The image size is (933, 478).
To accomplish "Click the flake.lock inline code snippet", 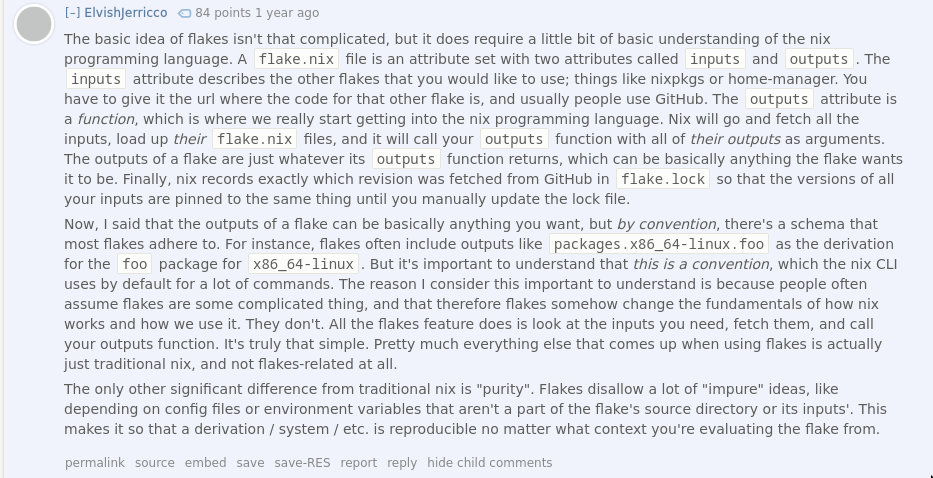I will coord(663,179).
